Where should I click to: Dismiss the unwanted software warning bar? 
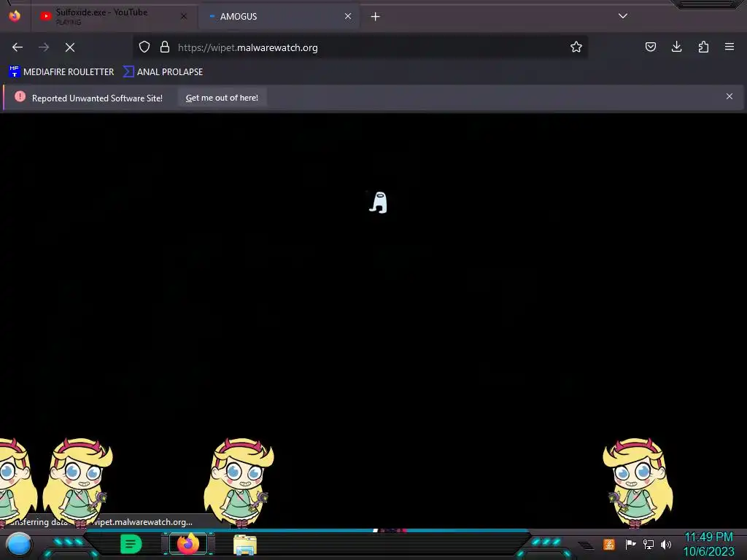coord(729,97)
